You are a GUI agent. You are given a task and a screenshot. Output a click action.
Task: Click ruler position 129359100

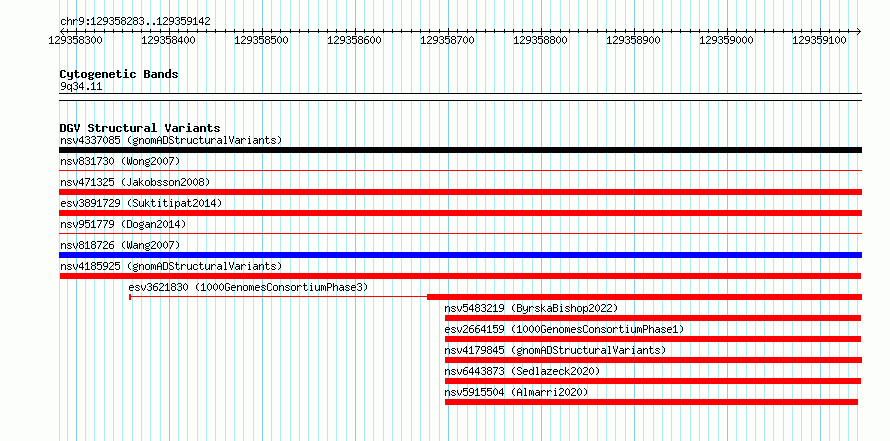click(x=820, y=40)
